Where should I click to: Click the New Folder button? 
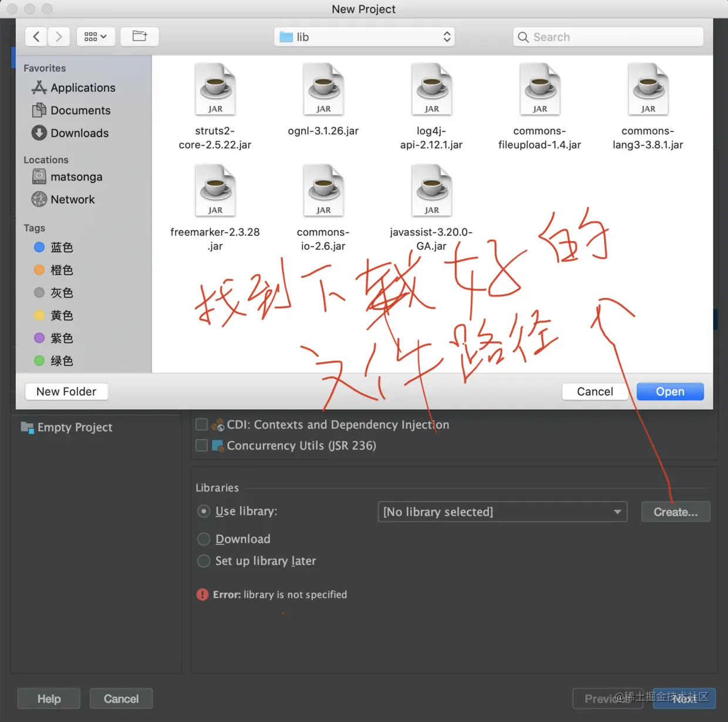(66, 392)
